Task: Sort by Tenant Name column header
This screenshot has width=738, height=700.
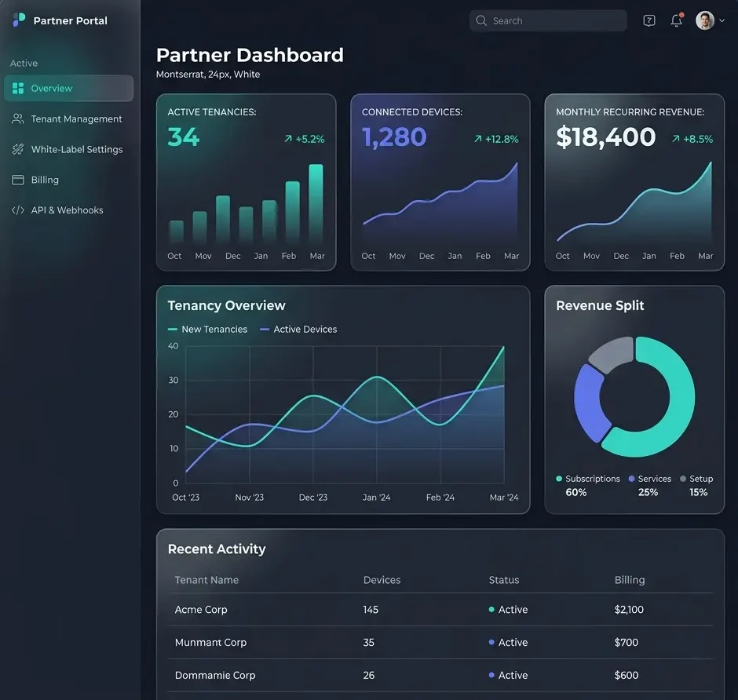Action: pyautogui.click(x=206, y=580)
